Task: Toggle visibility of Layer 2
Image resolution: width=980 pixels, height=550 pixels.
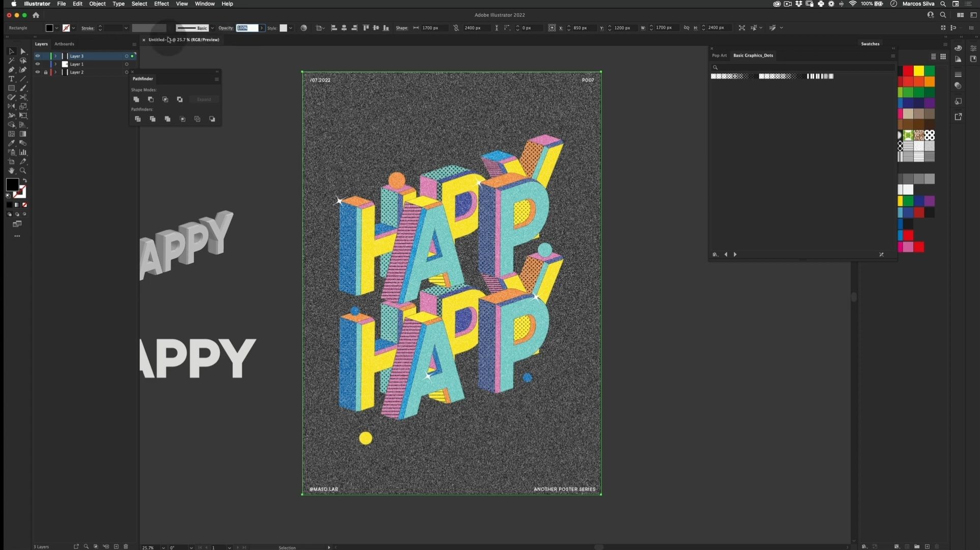Action: tap(37, 72)
